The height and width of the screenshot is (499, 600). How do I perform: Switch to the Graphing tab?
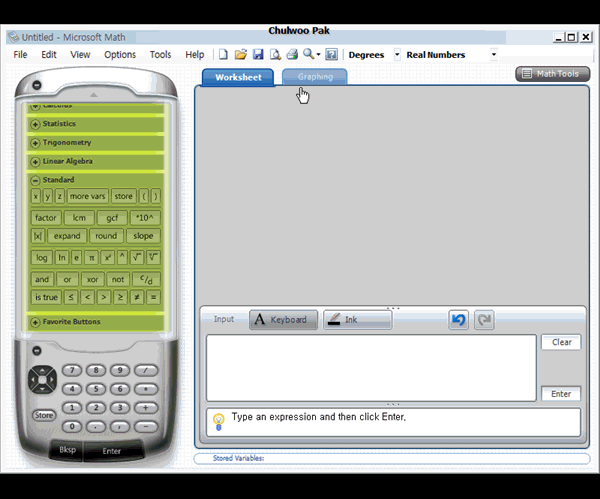click(x=315, y=77)
